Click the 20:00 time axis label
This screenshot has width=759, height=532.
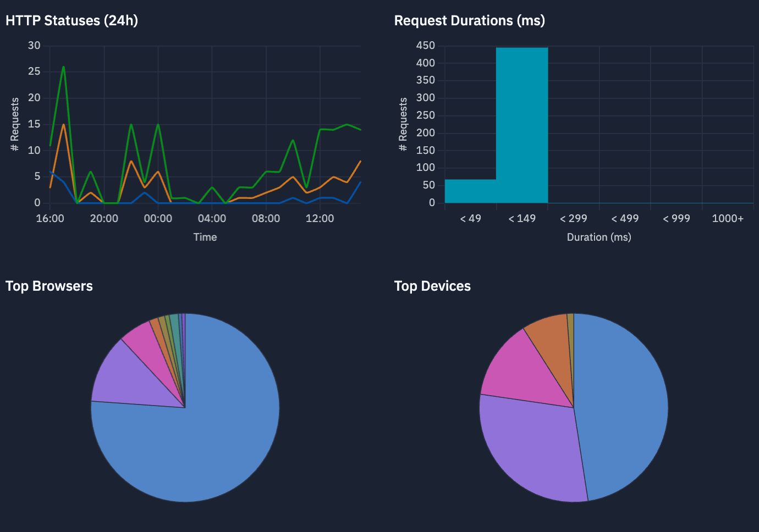104,218
